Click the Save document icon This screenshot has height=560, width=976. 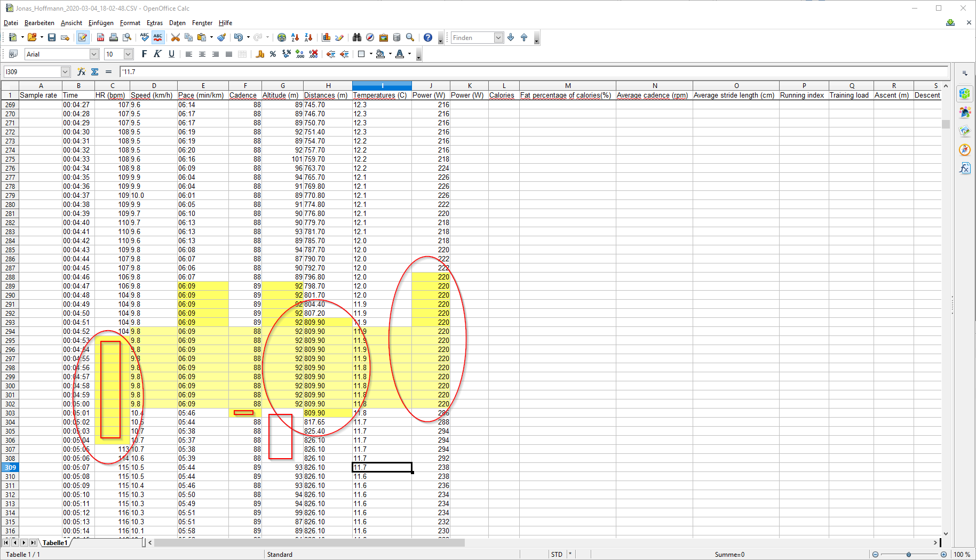52,37
